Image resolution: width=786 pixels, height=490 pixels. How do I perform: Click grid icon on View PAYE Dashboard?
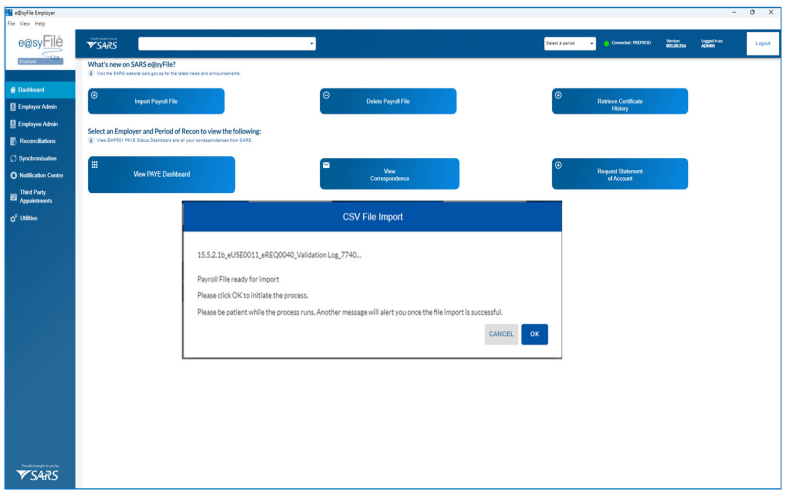pyautogui.click(x=95, y=165)
